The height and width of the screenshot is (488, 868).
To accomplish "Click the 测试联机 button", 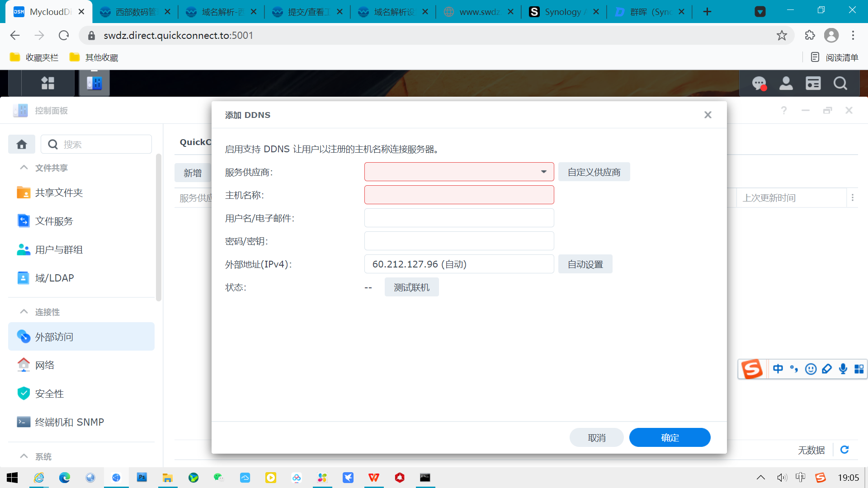I will tap(411, 287).
